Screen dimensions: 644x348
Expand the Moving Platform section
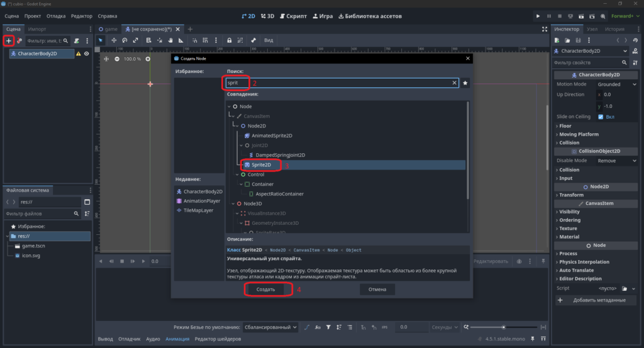(x=579, y=134)
